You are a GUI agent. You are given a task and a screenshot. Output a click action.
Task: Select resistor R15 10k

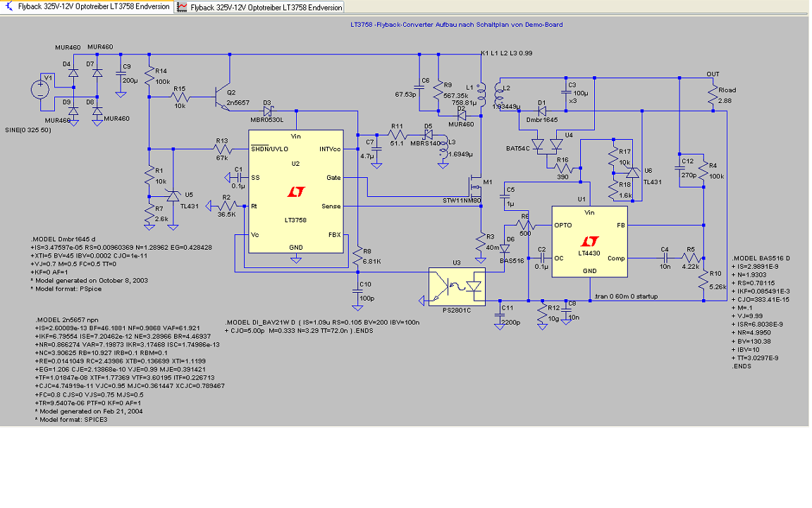[x=180, y=97]
